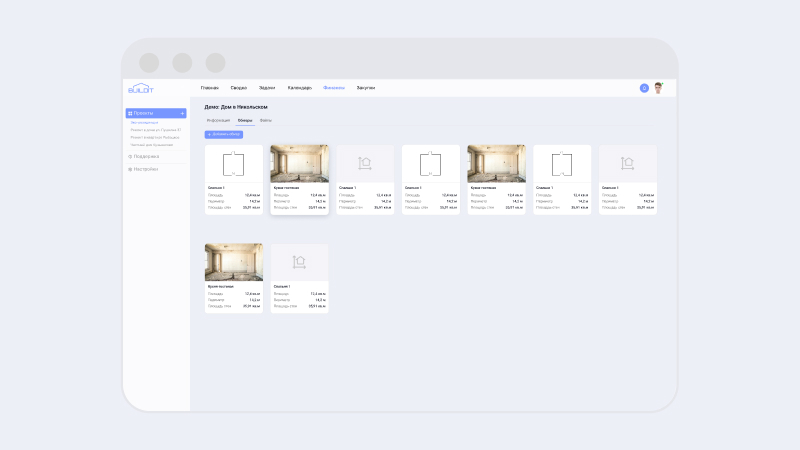Viewport: 800px width, 450px height.
Task: Click the Периметр value in last top-row card
Action: (x=649, y=202)
